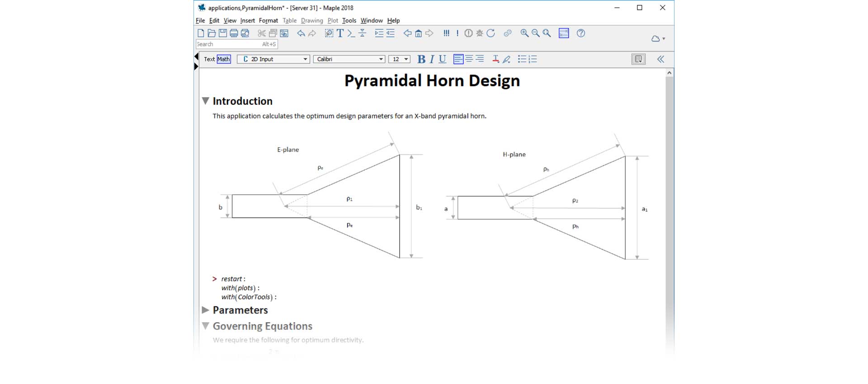Click the Search input field

228,44
